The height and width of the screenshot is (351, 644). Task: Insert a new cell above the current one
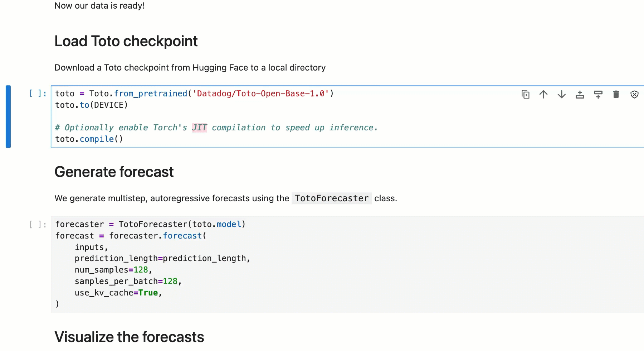[580, 94]
